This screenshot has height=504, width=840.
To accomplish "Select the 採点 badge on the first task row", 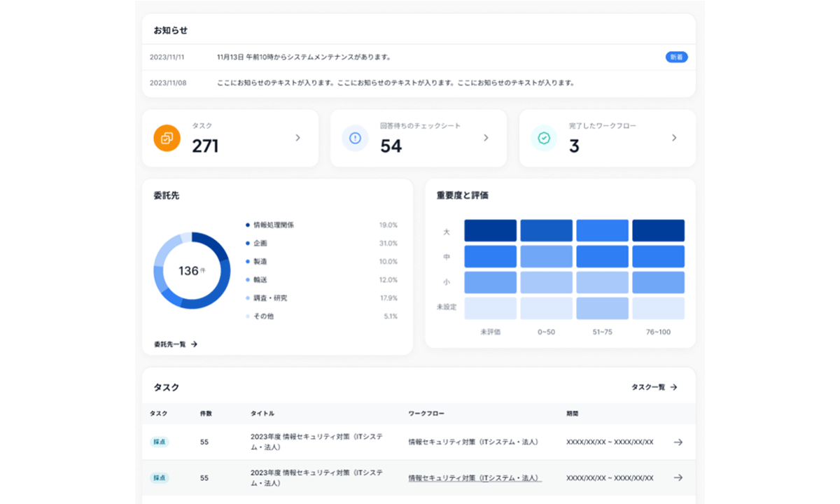I will tap(160, 442).
